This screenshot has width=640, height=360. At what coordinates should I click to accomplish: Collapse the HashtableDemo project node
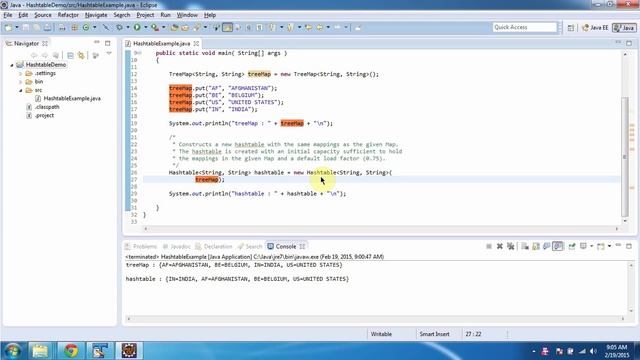coord(12,65)
